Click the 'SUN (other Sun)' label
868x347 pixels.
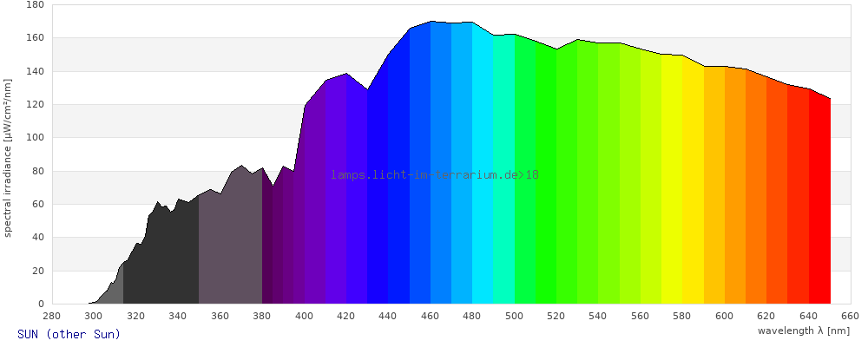click(x=69, y=334)
